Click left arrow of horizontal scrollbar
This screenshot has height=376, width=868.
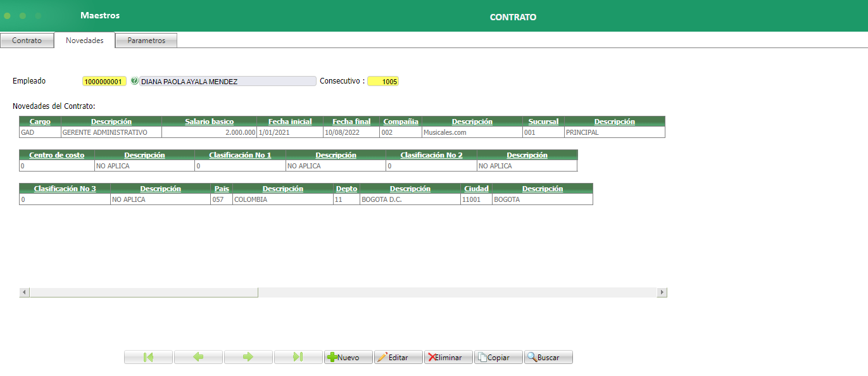click(x=24, y=292)
